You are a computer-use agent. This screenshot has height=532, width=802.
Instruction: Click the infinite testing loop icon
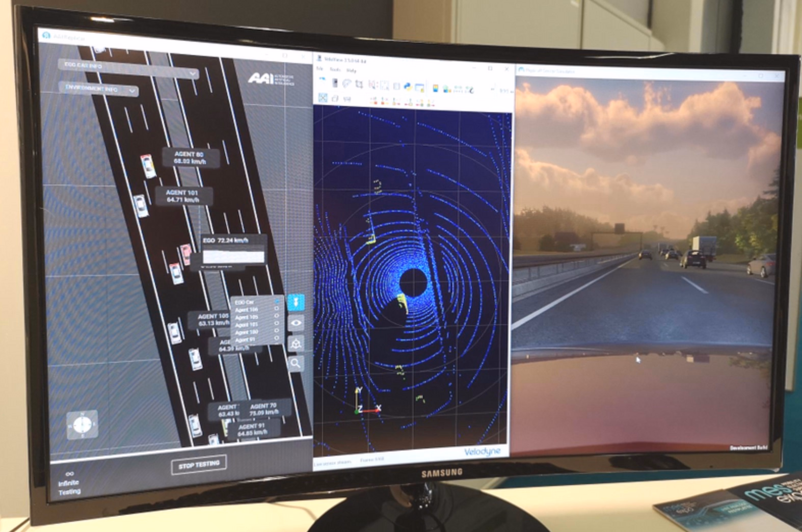70,473
